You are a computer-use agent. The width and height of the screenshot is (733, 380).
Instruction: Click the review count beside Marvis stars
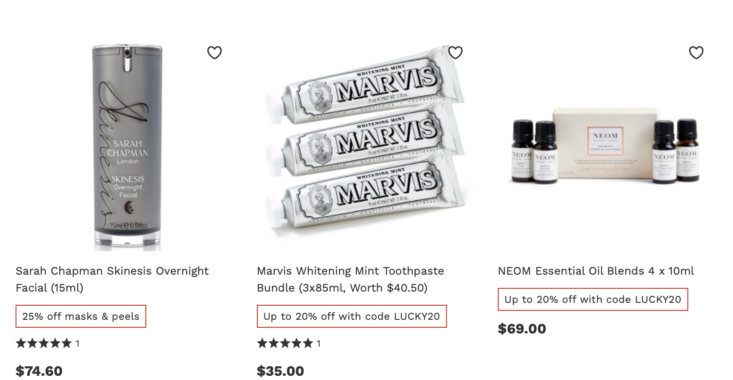coord(319,344)
